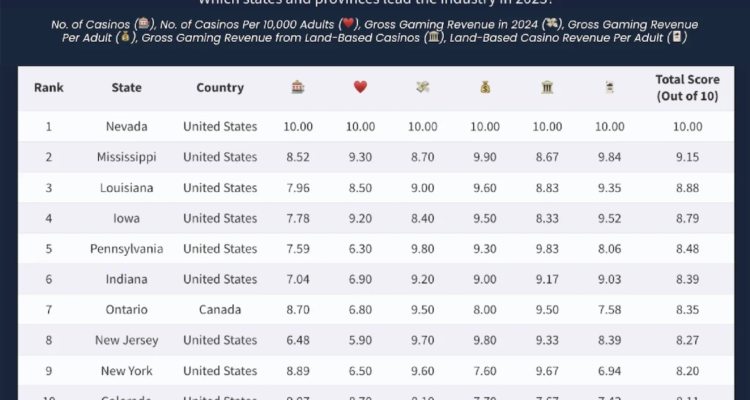
Task: Select the Nevada state cell
Action: [126, 127]
